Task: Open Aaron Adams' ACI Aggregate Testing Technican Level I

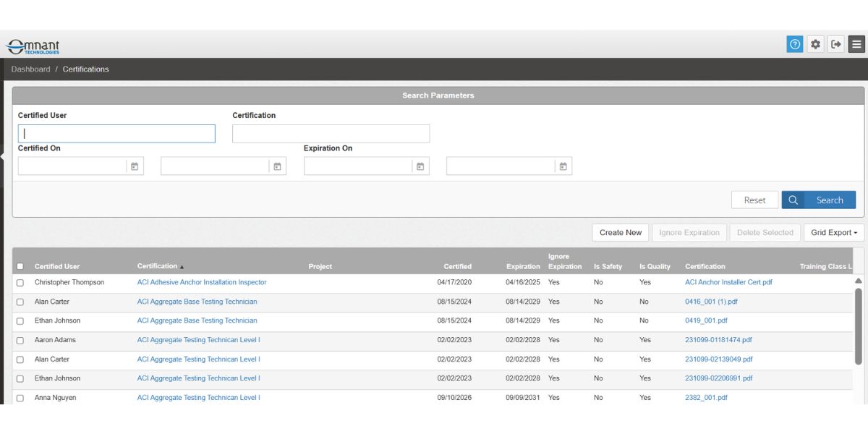Action: (199, 340)
